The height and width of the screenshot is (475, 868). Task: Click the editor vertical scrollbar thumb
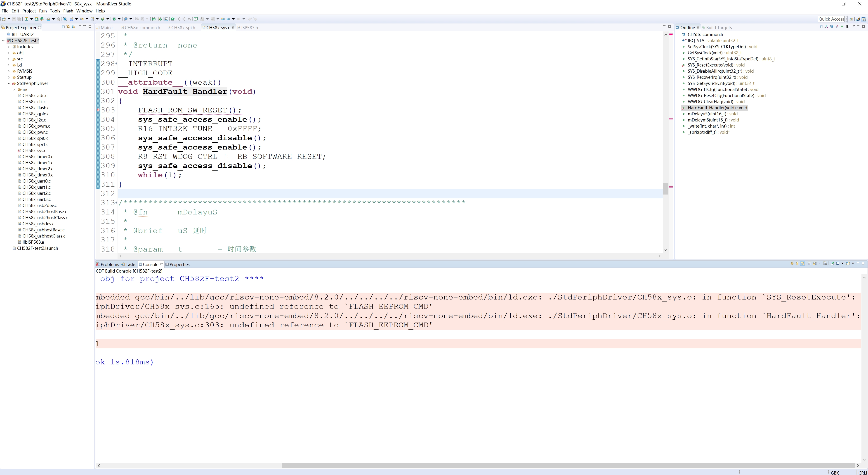click(665, 188)
